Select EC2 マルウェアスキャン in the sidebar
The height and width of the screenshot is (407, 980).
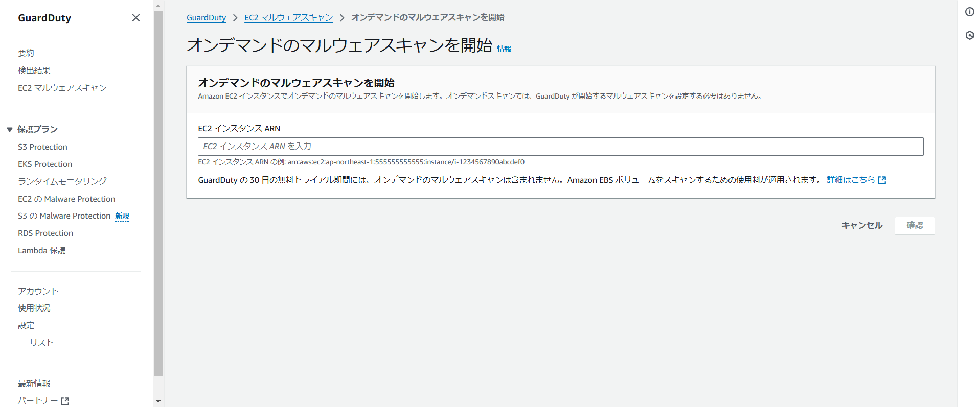pos(62,88)
